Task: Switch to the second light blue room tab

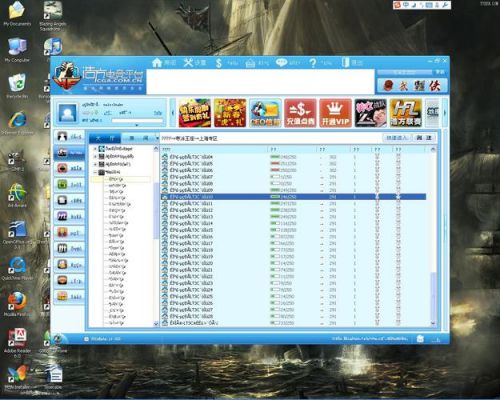Action: (x=138, y=138)
